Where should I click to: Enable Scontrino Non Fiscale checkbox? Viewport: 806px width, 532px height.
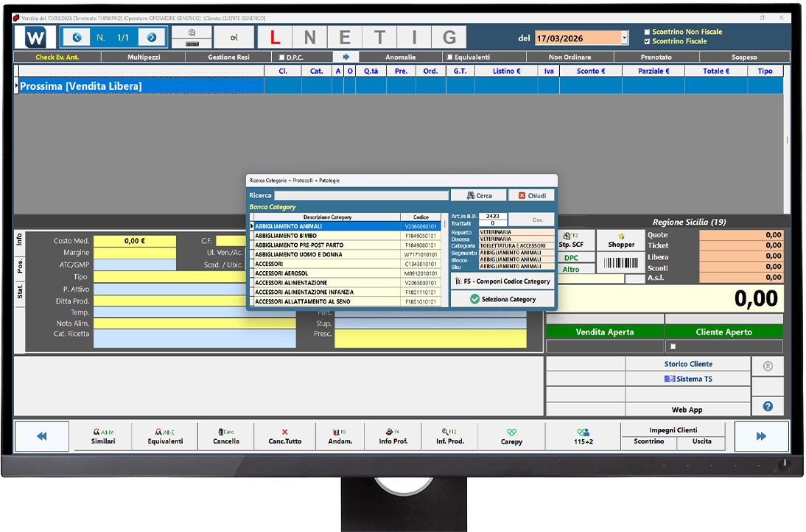coord(647,32)
